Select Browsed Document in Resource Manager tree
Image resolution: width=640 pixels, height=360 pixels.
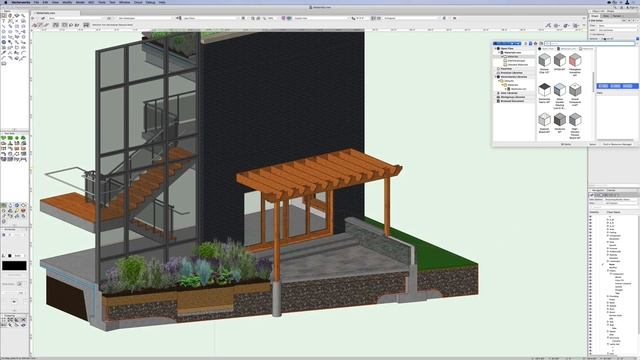coord(512,101)
